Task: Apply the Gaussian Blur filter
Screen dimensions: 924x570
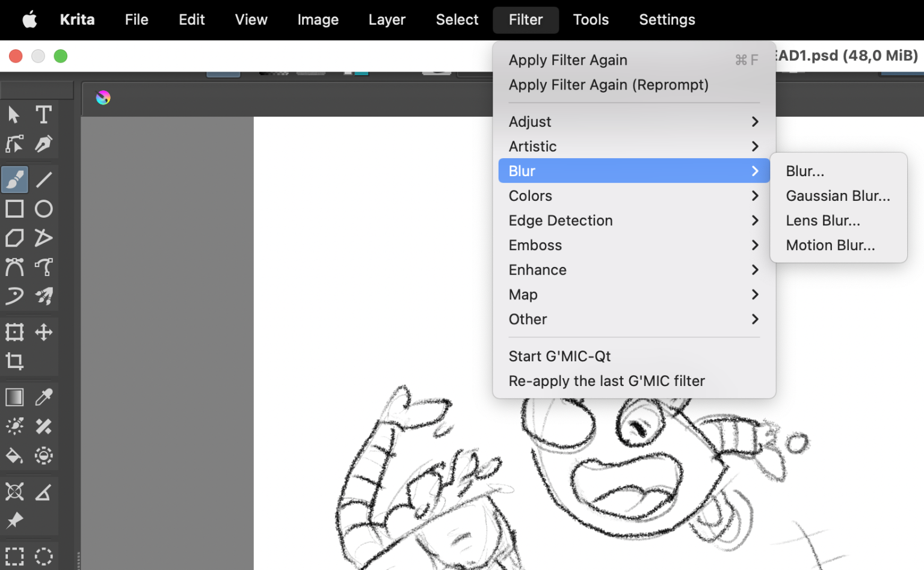Action: [837, 195]
